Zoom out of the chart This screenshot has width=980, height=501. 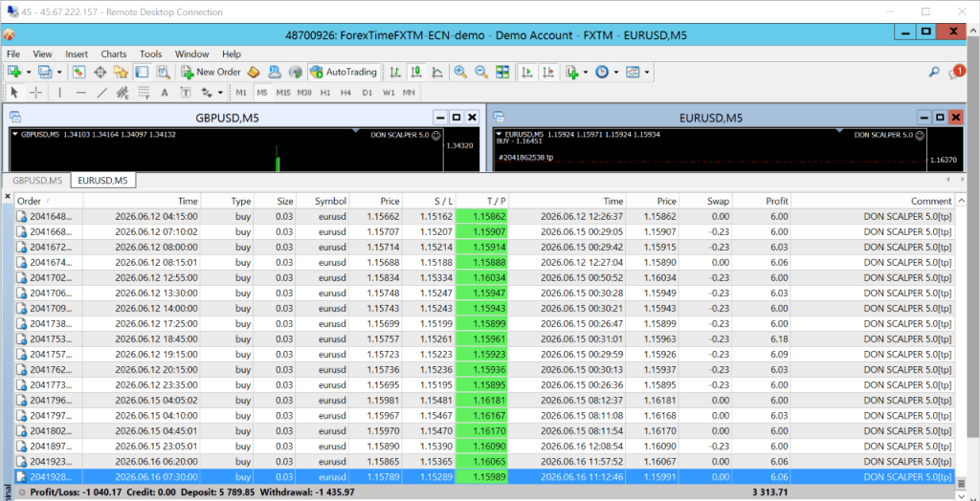481,73
